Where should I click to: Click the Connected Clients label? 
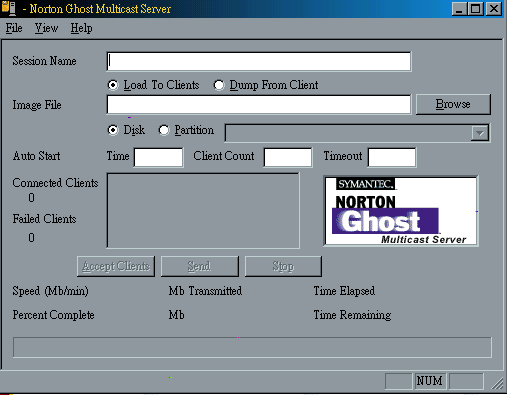tap(55, 183)
